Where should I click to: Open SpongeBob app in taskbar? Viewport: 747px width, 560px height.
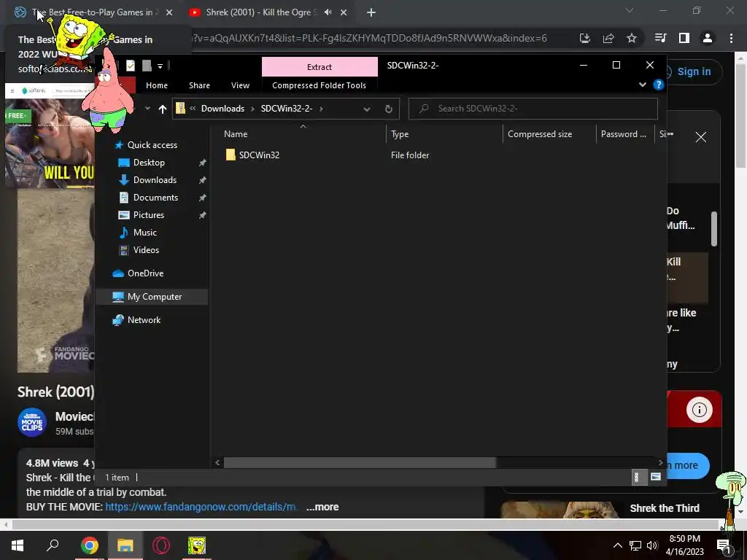pyautogui.click(x=197, y=545)
